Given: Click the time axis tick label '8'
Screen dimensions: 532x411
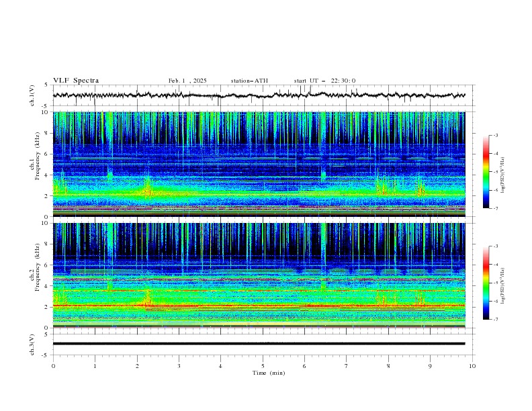Looking at the screenshot, I should coord(388,366).
